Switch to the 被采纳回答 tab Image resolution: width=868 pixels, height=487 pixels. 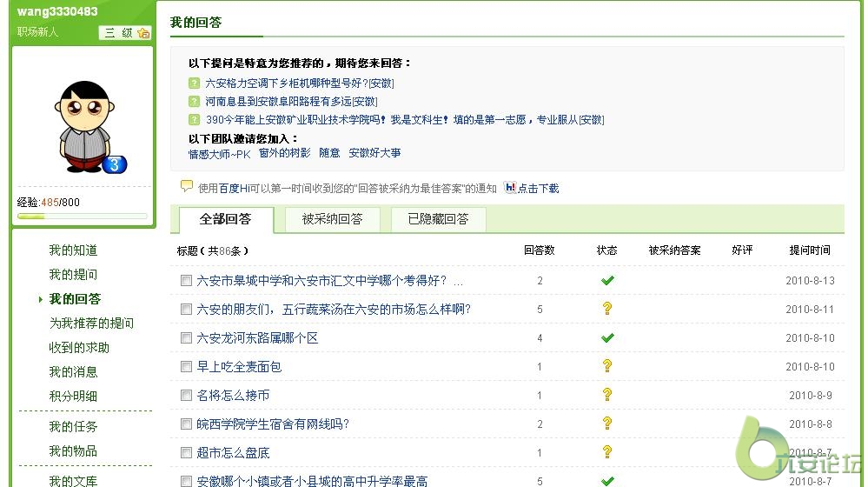pos(332,219)
